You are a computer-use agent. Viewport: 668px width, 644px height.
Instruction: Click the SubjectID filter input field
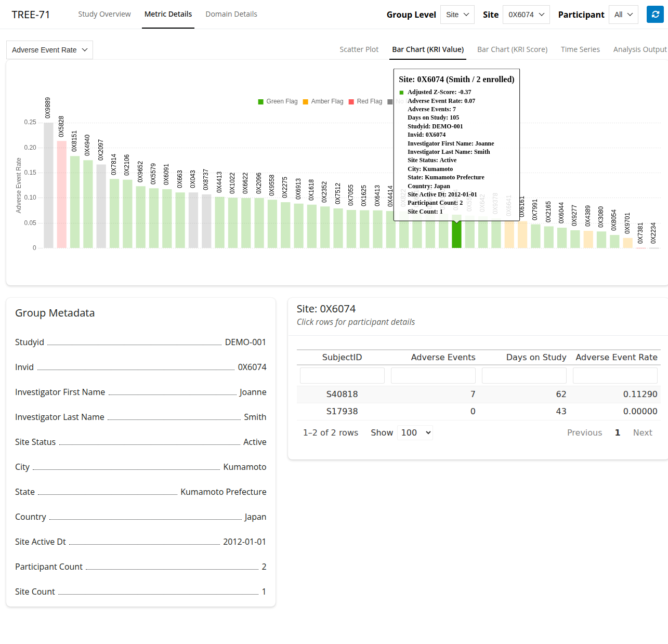pyautogui.click(x=342, y=375)
